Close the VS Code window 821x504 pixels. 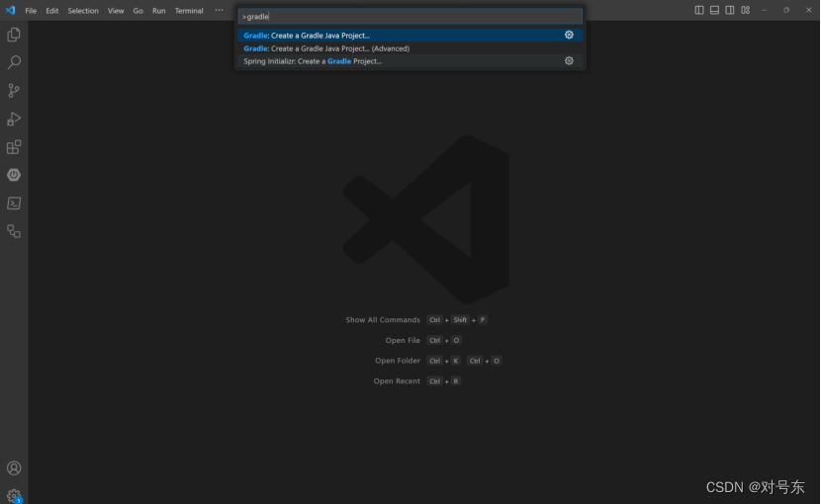click(808, 10)
